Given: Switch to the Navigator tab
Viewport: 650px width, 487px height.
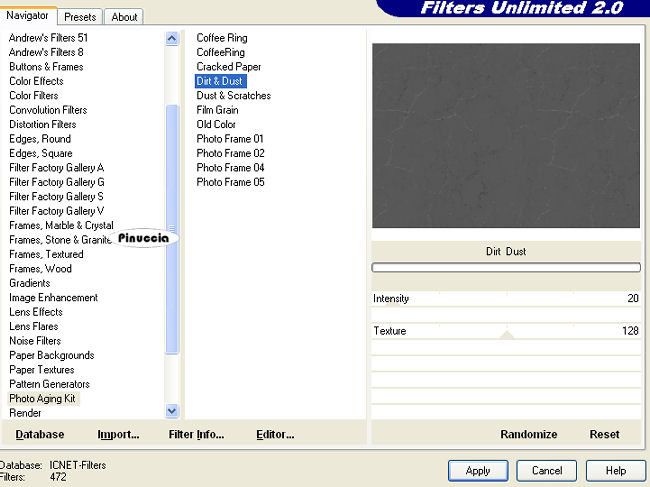Looking at the screenshot, I should tap(27, 16).
